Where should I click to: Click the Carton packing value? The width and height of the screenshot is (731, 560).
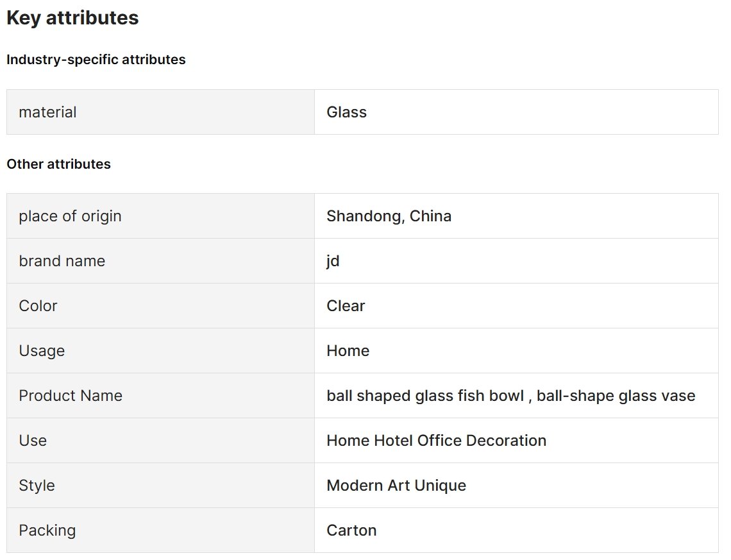click(351, 530)
